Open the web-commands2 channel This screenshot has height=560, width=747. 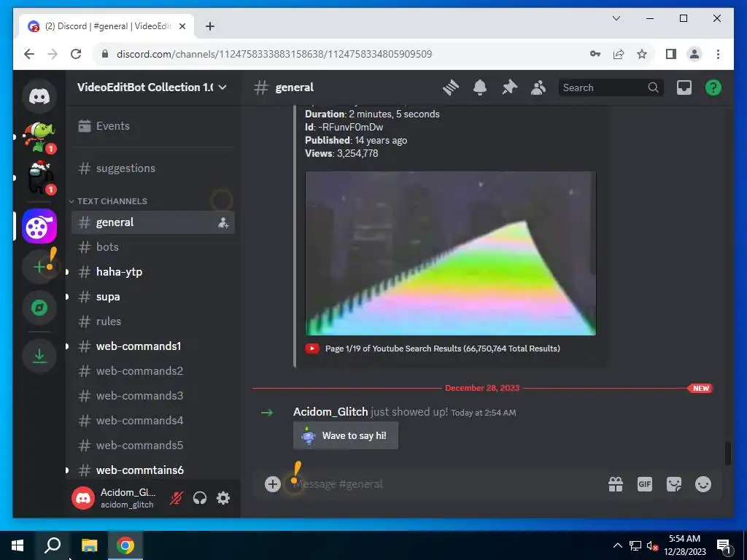[x=152, y=371]
